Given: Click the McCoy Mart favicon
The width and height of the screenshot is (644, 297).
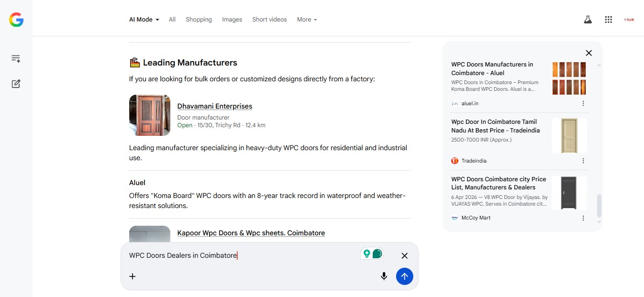Looking at the screenshot, I should tap(455, 218).
